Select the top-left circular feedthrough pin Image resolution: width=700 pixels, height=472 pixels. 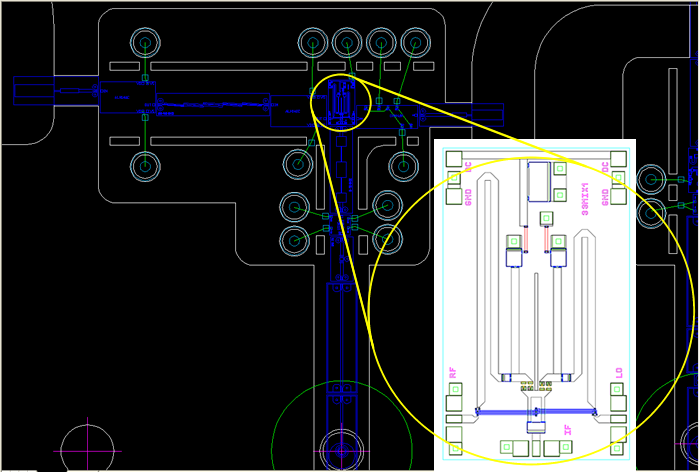[x=146, y=43]
